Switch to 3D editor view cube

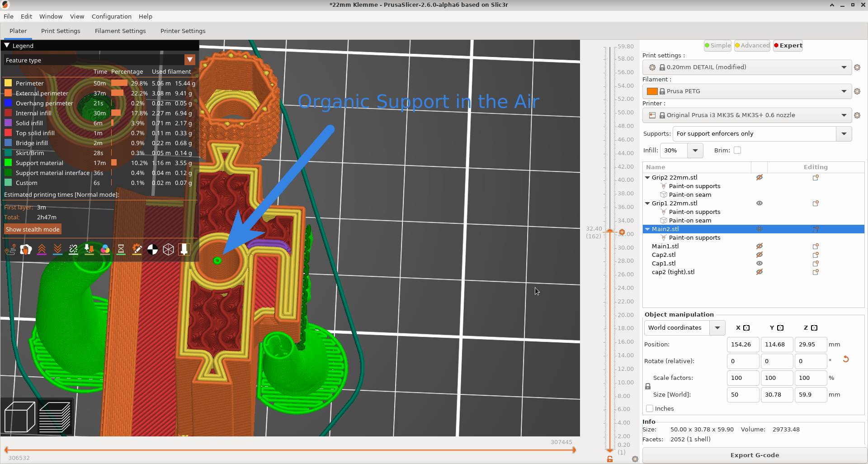(19, 417)
